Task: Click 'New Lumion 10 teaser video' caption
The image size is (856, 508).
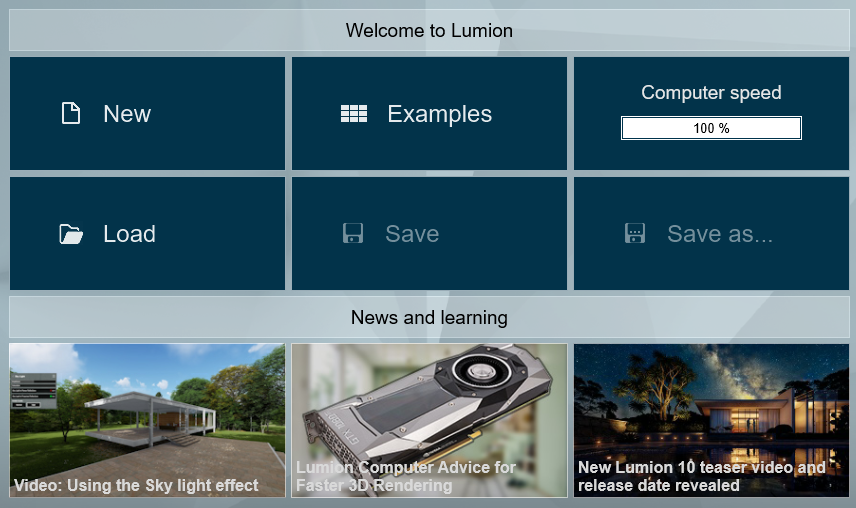Action: click(x=702, y=477)
